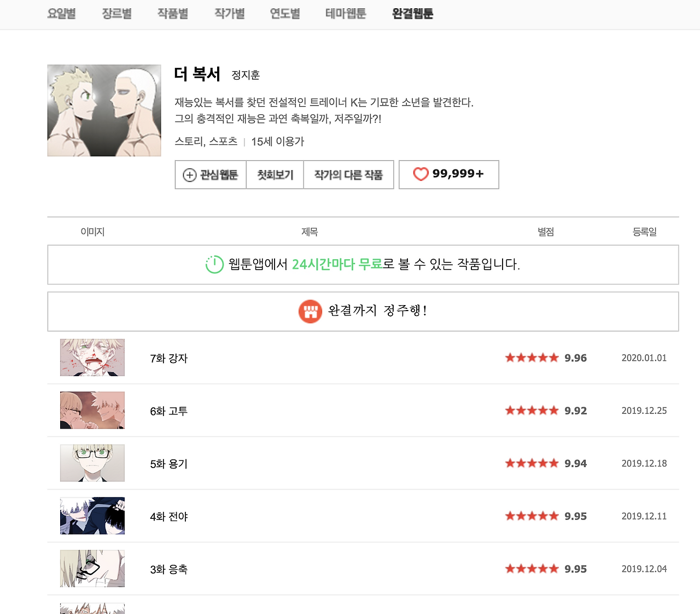The image size is (700, 614).
Task: Click the 이미지 column header
Action: (92, 232)
